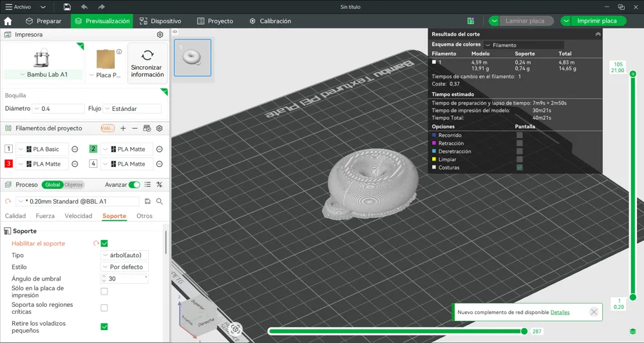The image size is (644, 343).
Task: Click the undo arrow in title bar
Action: pos(84,6)
